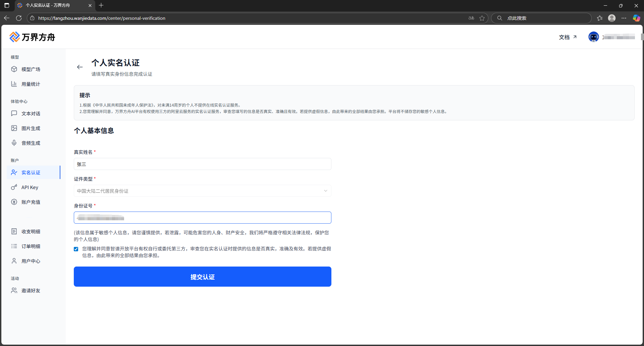
Task: Open 音频生成 audio generation
Action: pyautogui.click(x=31, y=143)
